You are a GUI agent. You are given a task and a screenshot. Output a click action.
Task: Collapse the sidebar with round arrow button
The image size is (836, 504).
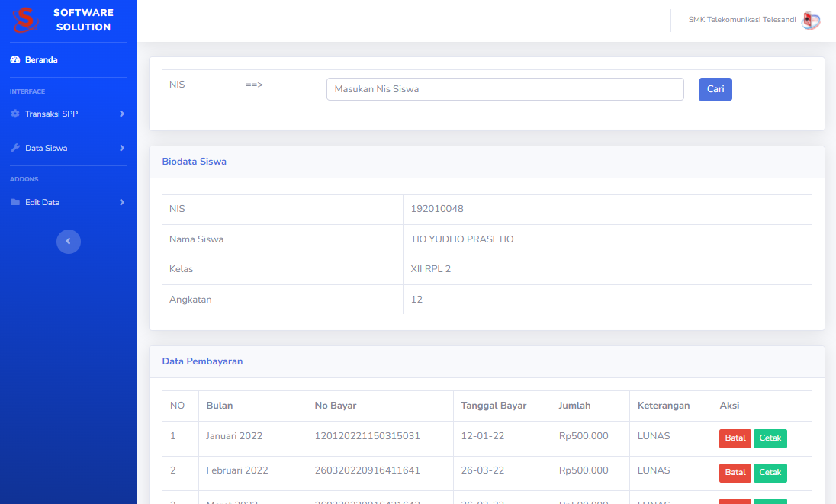click(69, 241)
